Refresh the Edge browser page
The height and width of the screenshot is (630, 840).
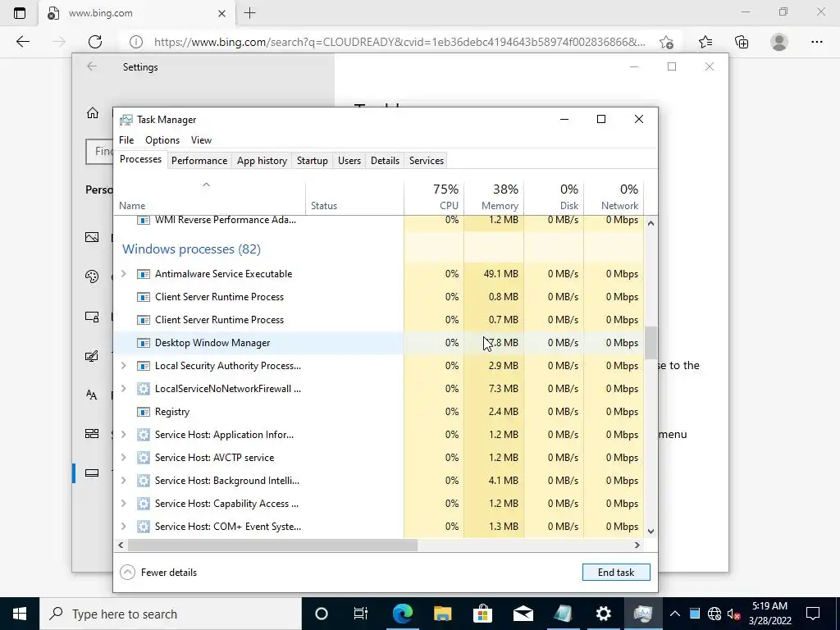coord(95,42)
